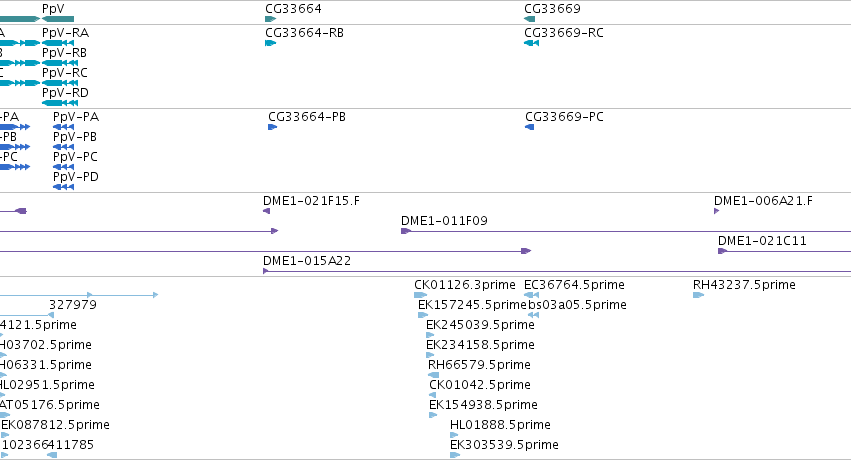Screen dimensions: 851x460
Task: Select the PpV-PC protein glyph
Action: click(x=63, y=167)
